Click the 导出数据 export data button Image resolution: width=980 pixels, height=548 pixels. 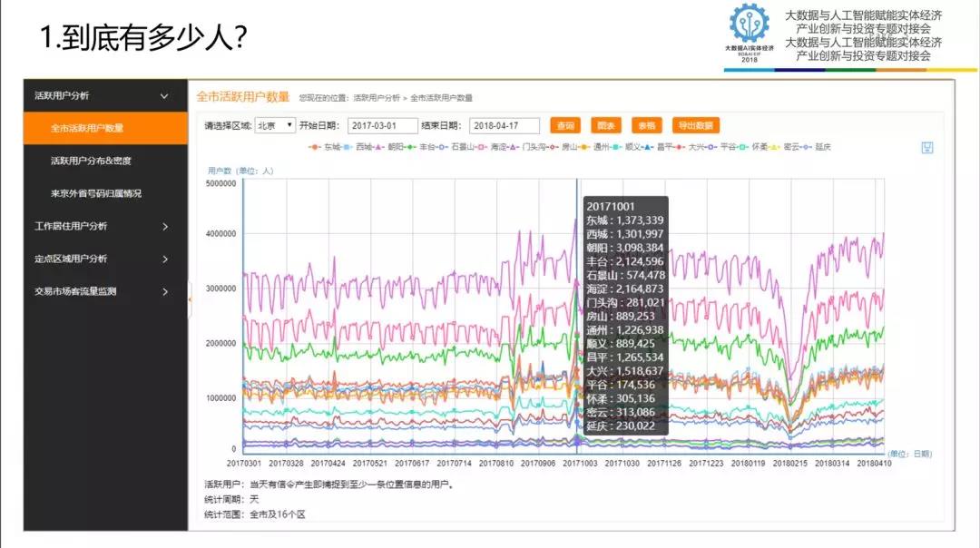click(697, 124)
